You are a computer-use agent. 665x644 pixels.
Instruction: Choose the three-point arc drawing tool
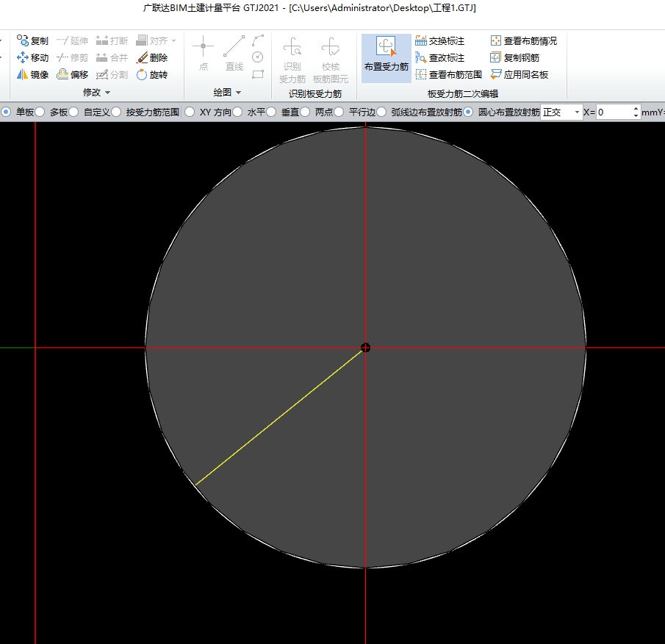click(x=258, y=40)
